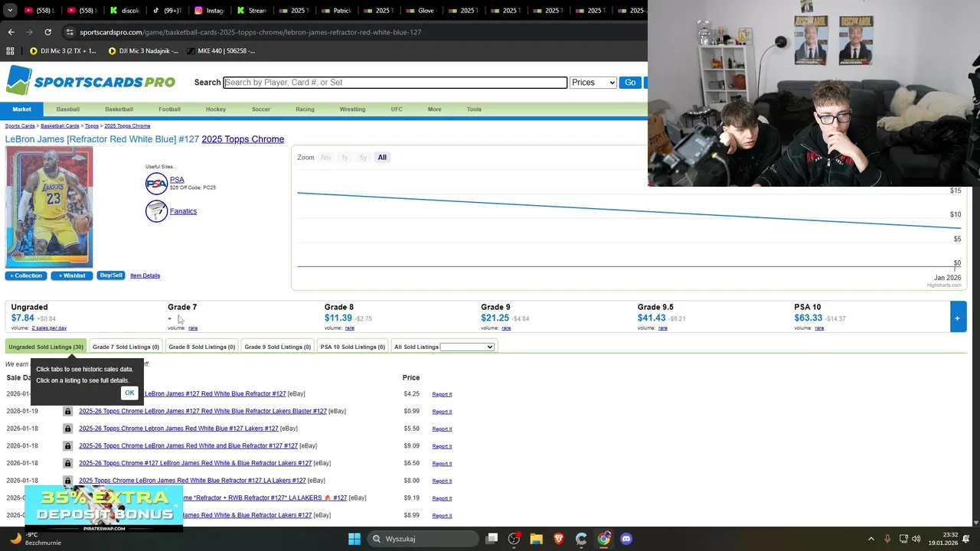This screenshot has width=980, height=551.
Task: Set chart zoom to 5y
Action: 363,158
